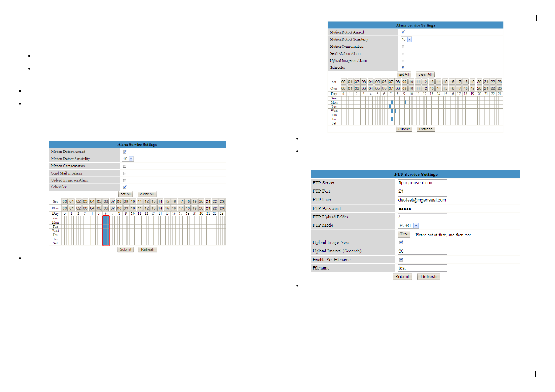The height and width of the screenshot is (392, 555).
Task: Click Clear row hour 06 button, left-page panel
Action: click(106, 208)
